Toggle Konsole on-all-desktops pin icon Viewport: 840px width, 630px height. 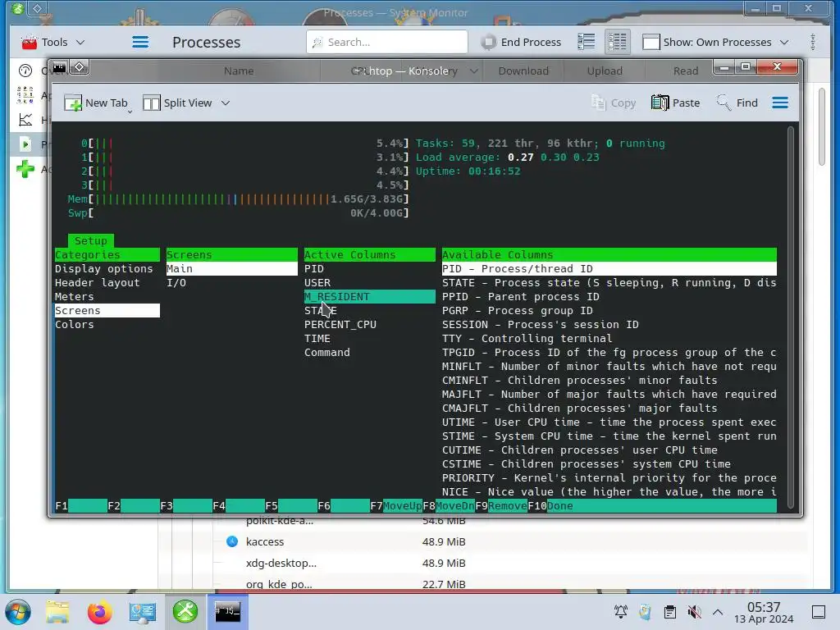(x=80, y=67)
